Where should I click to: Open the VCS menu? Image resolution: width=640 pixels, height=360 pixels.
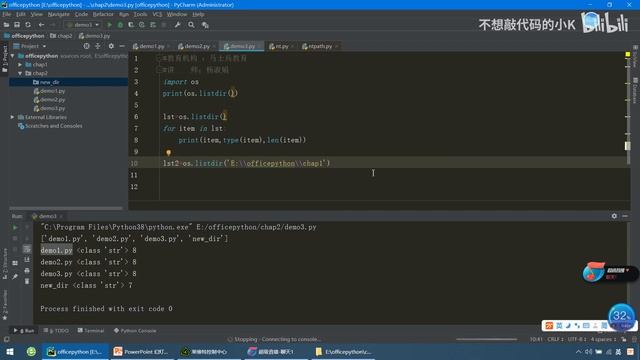point(157,14)
